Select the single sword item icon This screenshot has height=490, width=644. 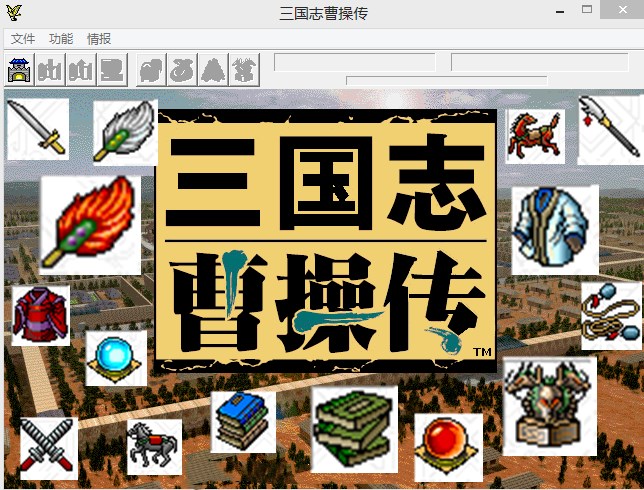pyautogui.click(x=38, y=129)
